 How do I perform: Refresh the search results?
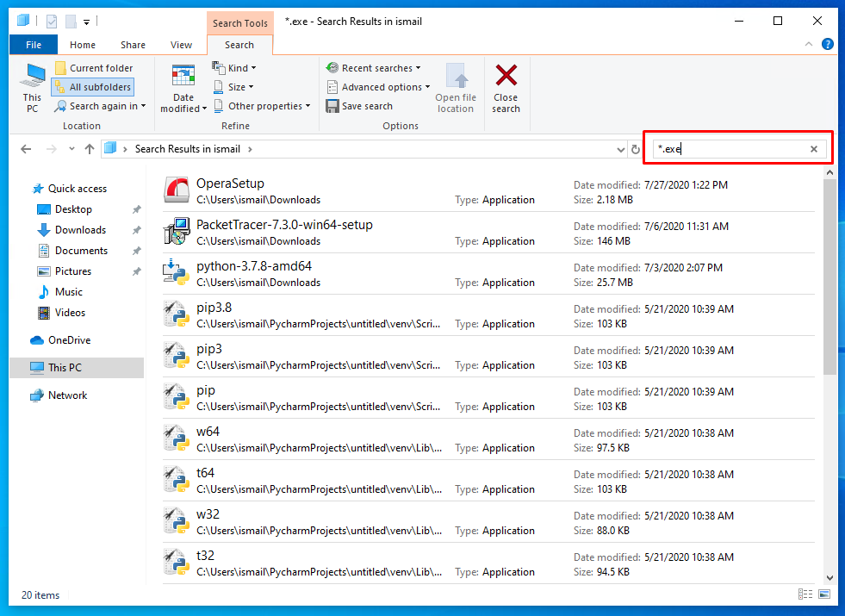coord(636,149)
